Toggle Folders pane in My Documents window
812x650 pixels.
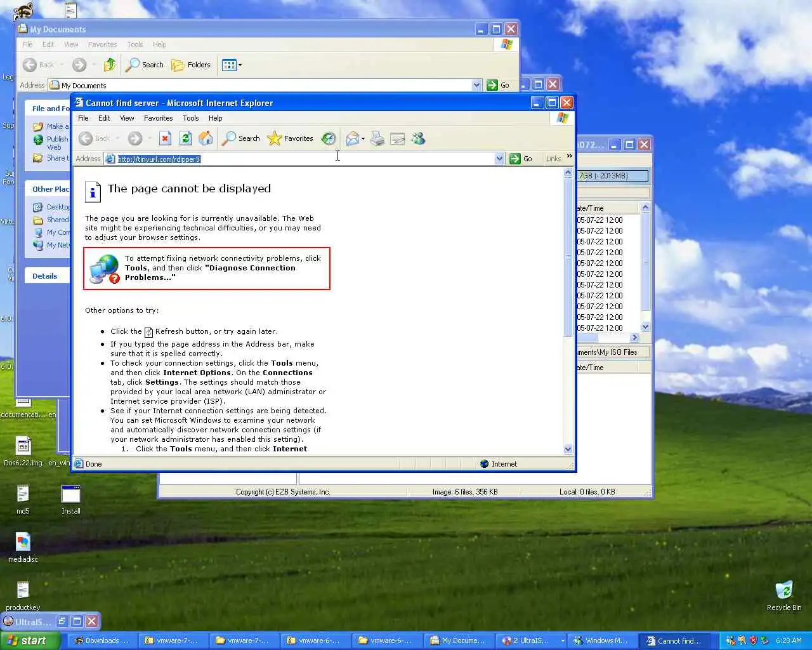[x=191, y=65]
